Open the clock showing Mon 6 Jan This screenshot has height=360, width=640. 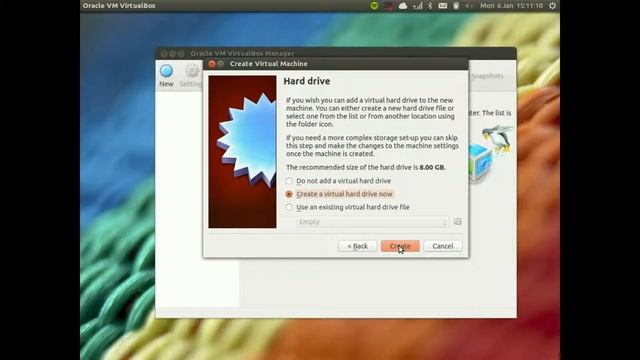click(511, 6)
